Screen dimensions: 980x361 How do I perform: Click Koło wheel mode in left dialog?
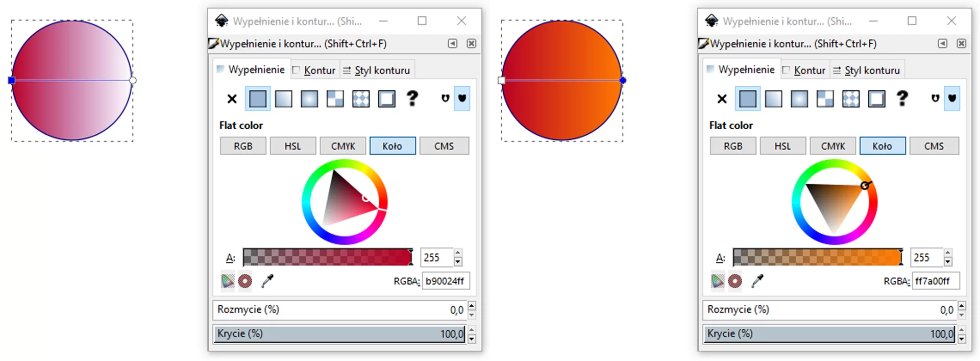coord(393,146)
